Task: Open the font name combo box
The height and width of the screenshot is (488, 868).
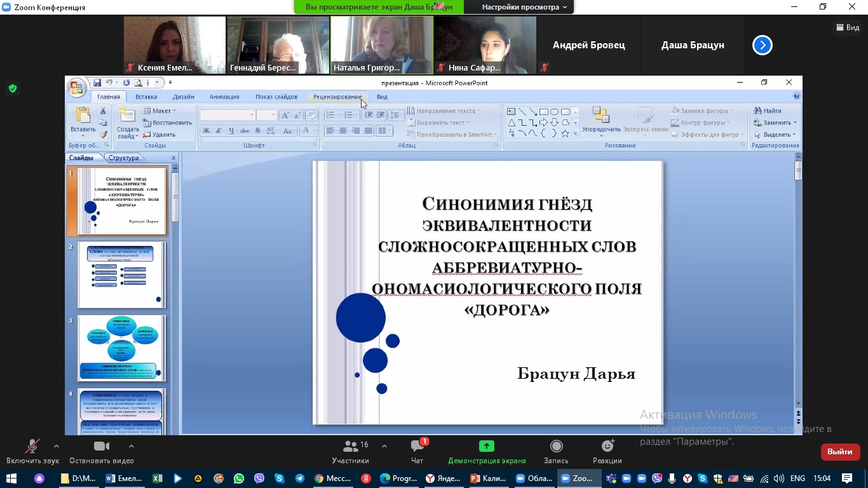Action: pos(227,115)
